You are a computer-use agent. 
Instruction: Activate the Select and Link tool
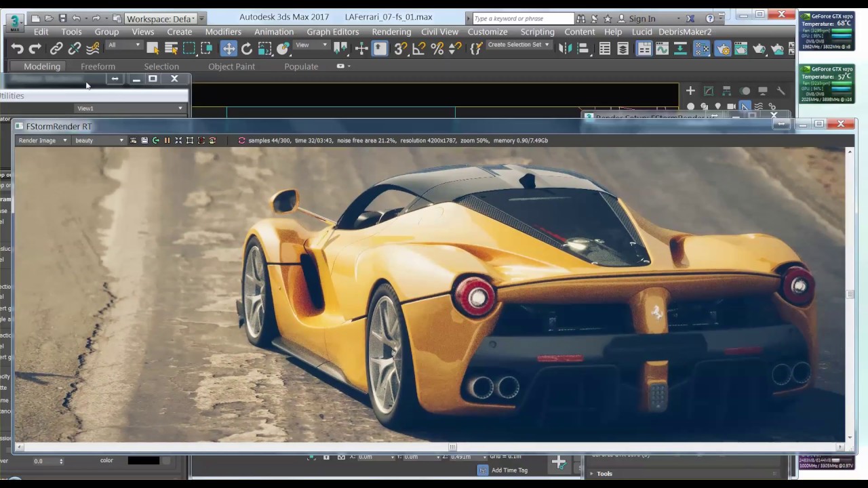point(56,48)
